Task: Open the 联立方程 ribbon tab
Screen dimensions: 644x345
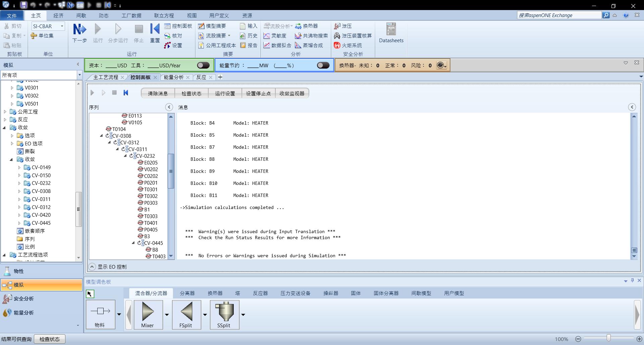Action: 164,16
